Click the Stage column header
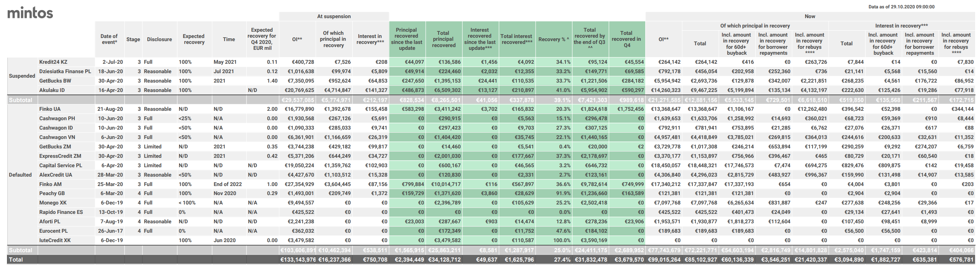This screenshot has height=271, width=980. (133, 39)
